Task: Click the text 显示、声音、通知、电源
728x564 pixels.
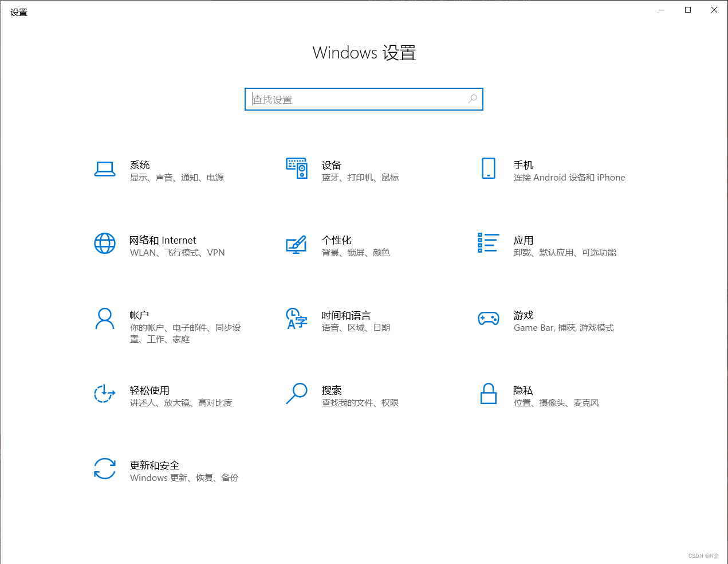Action: coord(177,178)
